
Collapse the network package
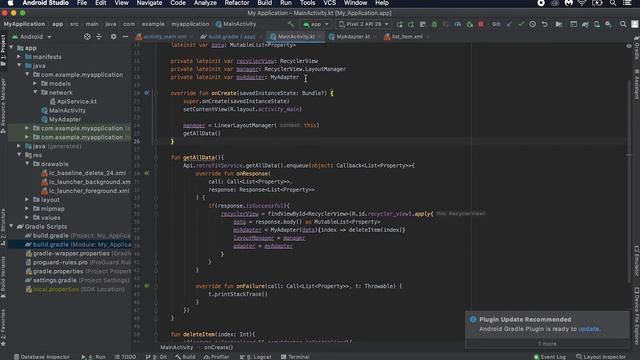pyautogui.click(x=35, y=92)
